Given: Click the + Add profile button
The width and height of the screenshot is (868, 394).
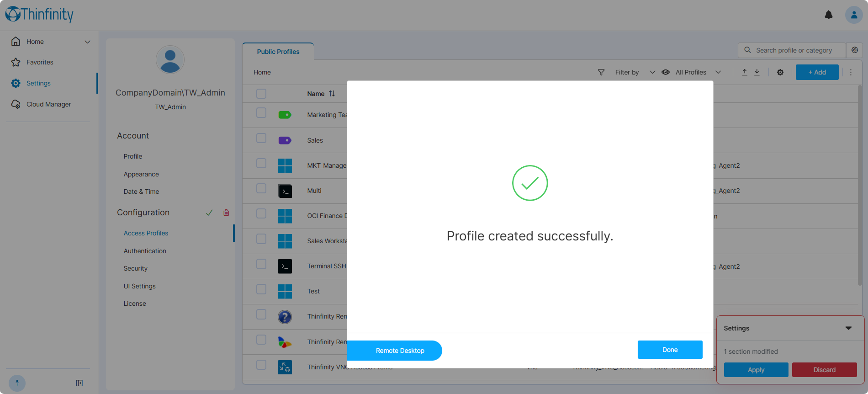Looking at the screenshot, I should pos(817,72).
